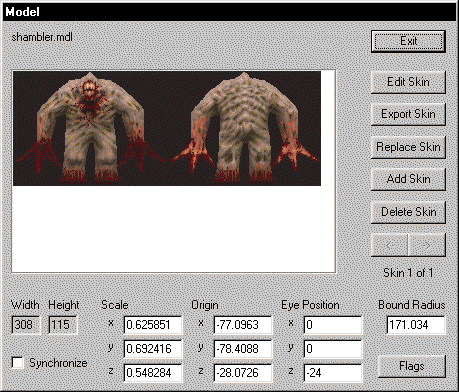
Task: Select the Origin z field -28.0726
Action: click(243, 373)
